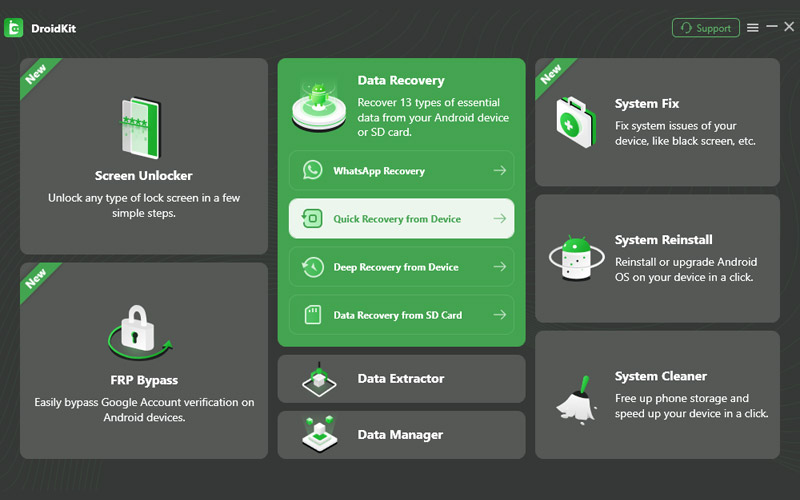Click the arrow beside Data Recovery from SD Card
The height and width of the screenshot is (500, 800).
500,315
